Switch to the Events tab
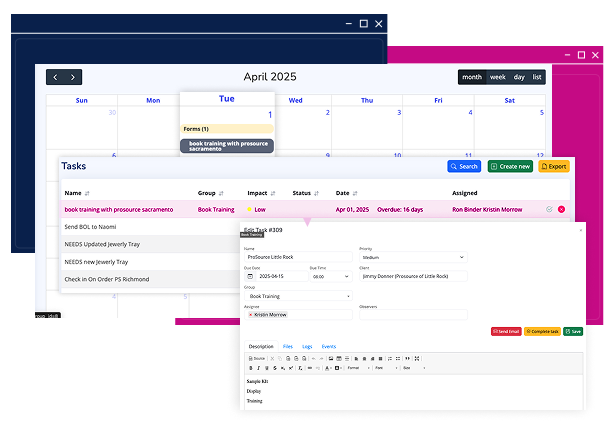Viewport: 613px width, 422px height. pos(329,347)
